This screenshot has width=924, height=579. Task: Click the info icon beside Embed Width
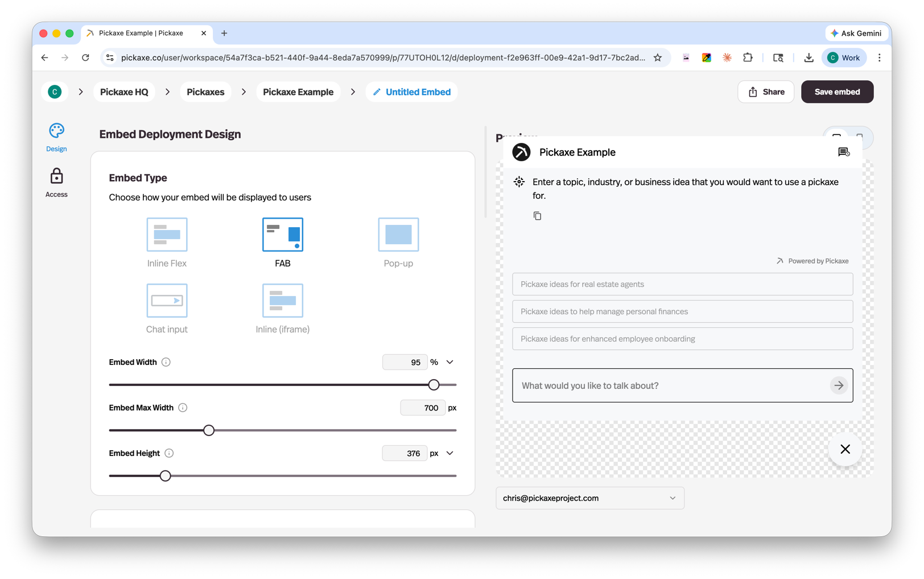click(x=166, y=362)
